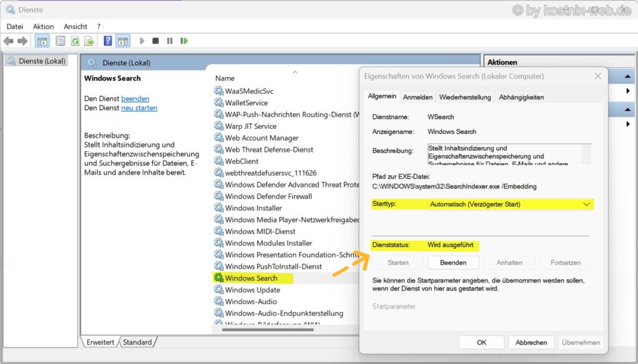
Task: Switch to the Standard view tab
Action: [x=137, y=342]
